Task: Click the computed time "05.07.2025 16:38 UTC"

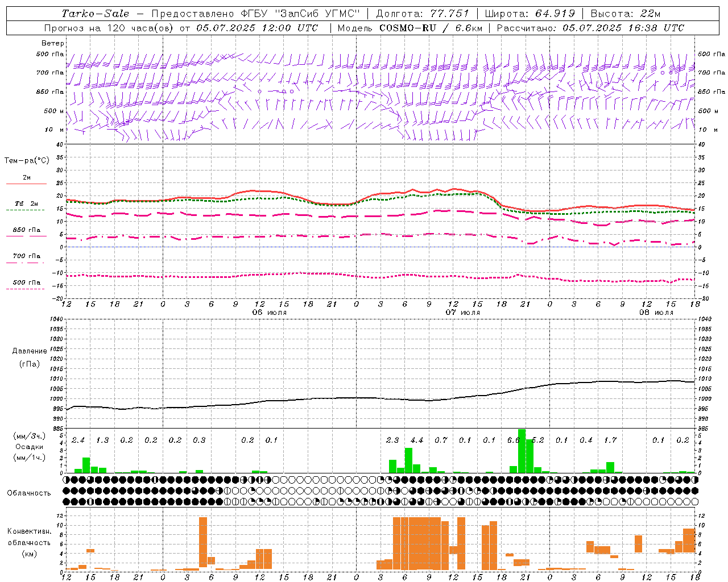Action: [x=623, y=28]
